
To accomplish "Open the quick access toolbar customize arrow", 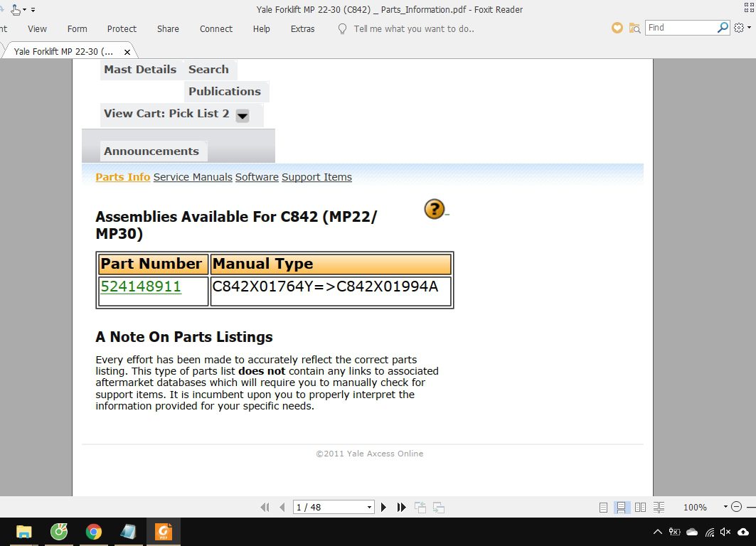I will (33, 10).
